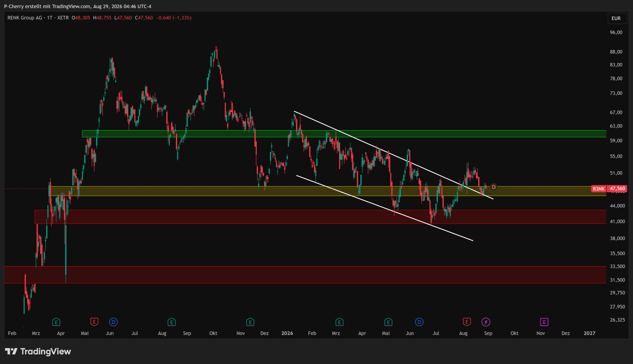Click the header text 'P-Cherry erstellt mit TradingView.com'
The image size is (633, 364).
[47, 6]
